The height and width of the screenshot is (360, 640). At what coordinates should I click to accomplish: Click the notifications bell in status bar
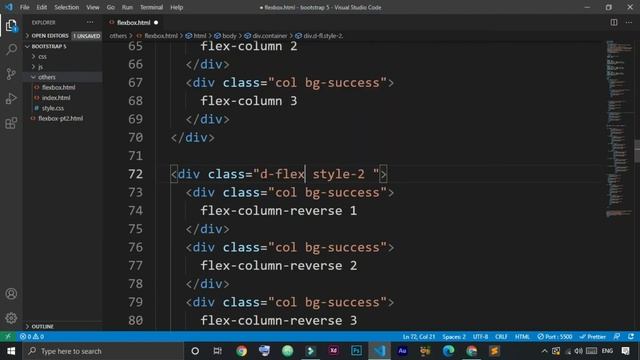click(631, 336)
